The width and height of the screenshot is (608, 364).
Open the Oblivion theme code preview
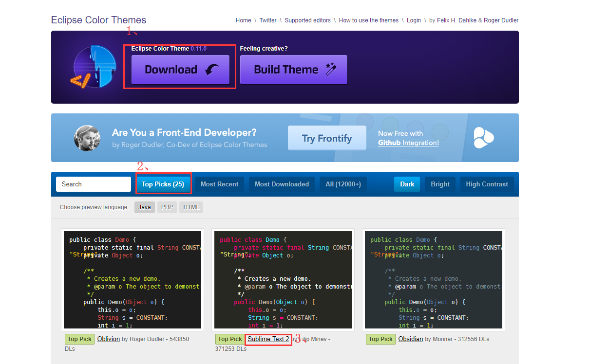tap(133, 280)
